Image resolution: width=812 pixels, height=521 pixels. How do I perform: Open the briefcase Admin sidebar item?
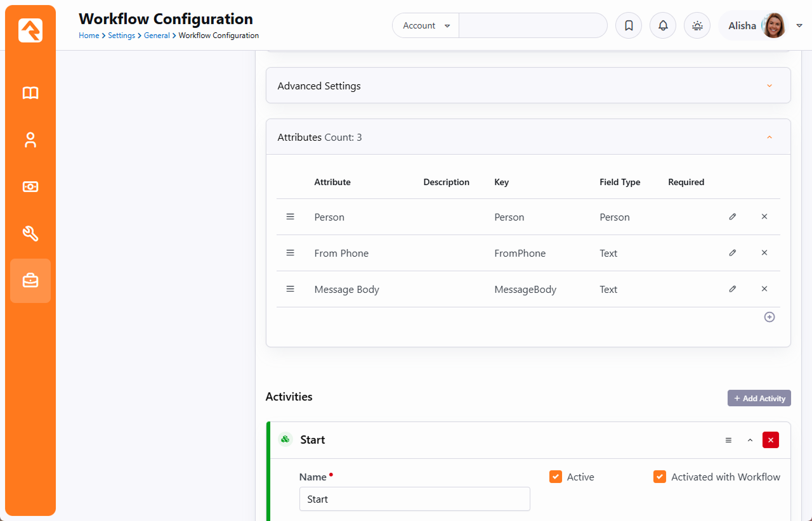pos(30,281)
